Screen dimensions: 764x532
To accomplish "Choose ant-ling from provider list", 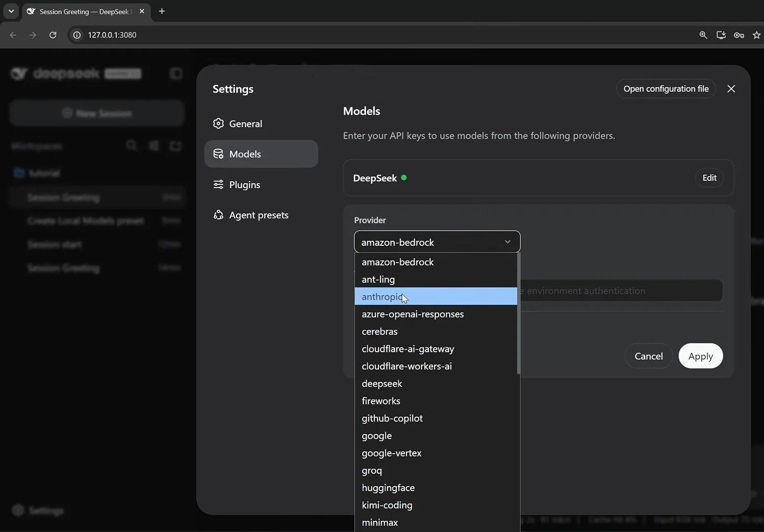I will pyautogui.click(x=436, y=279).
